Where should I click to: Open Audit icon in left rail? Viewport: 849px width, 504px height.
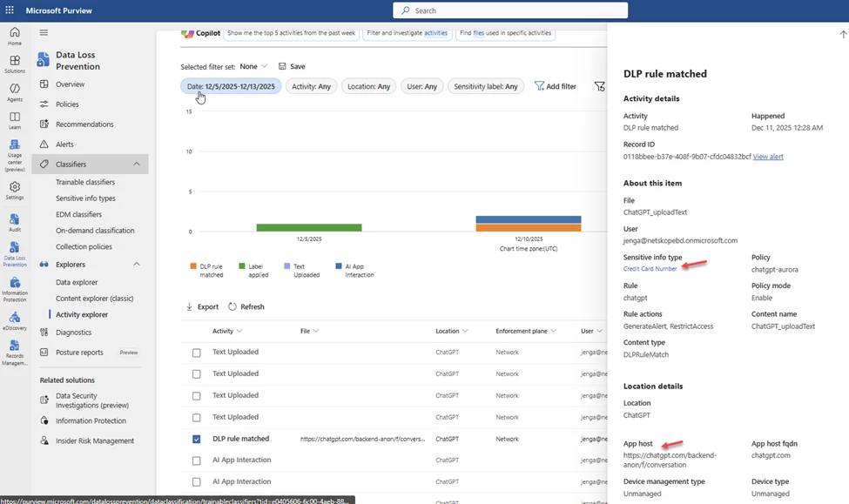15,219
